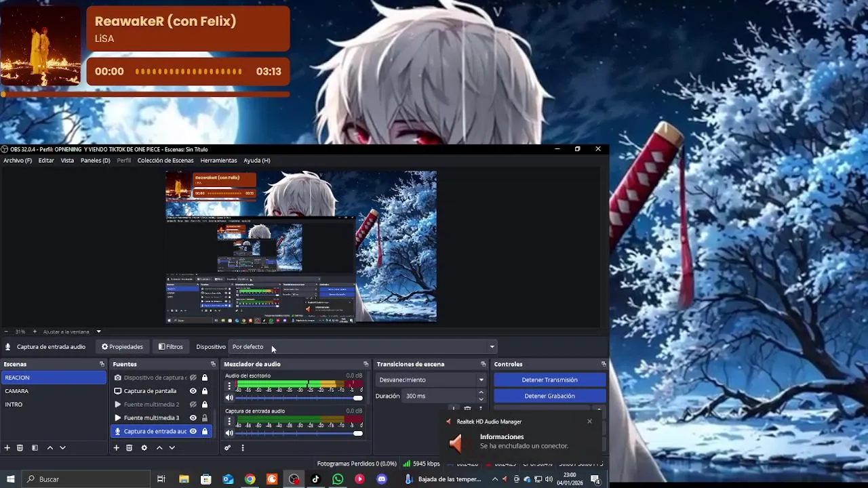This screenshot has height=488, width=868.
Task: Zoom in preview with the plus icon
Action: coord(35,331)
